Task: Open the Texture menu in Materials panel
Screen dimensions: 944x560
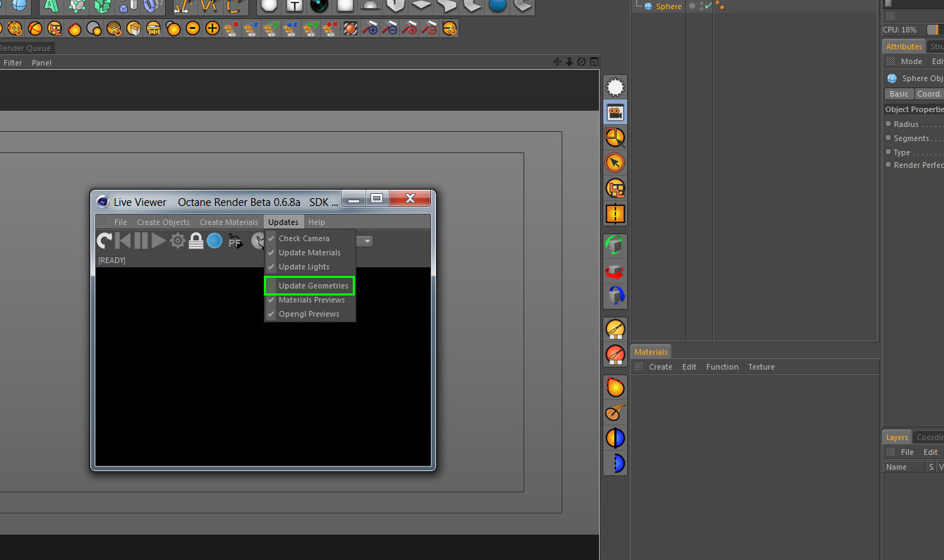Action: (761, 367)
